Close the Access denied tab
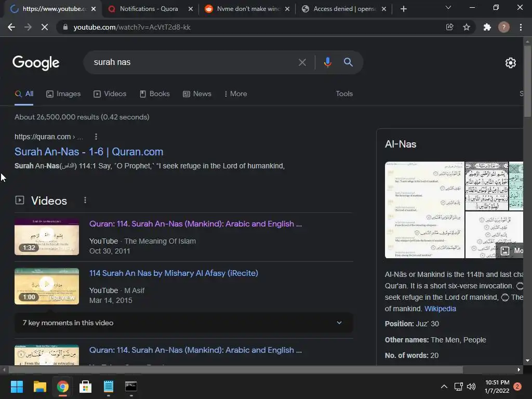 [x=384, y=9]
